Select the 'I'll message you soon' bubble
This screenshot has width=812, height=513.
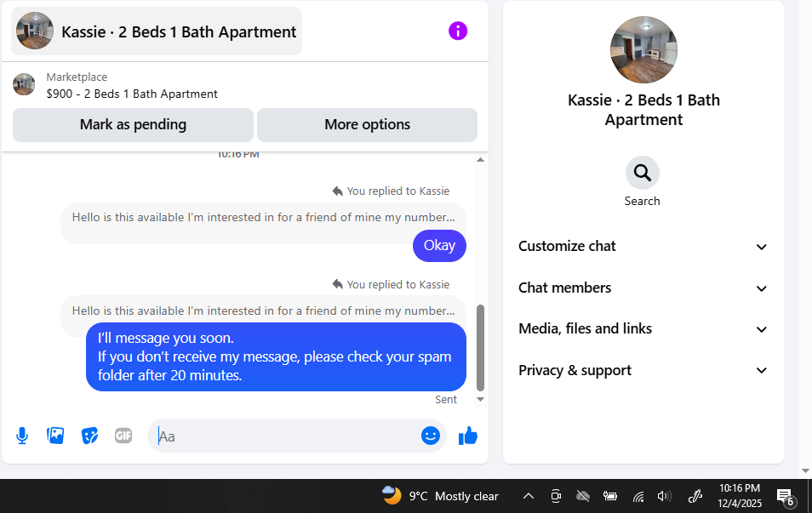(276, 356)
